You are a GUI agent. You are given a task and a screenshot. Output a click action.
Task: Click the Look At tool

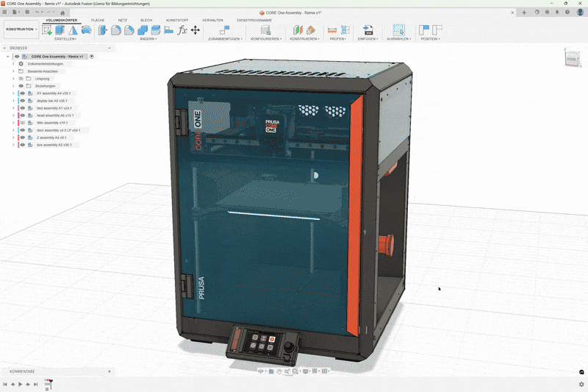271,371
